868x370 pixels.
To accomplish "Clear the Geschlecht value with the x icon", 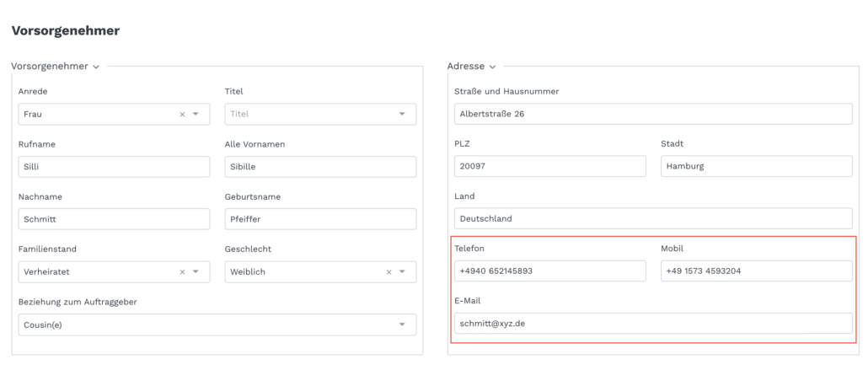I will point(388,272).
